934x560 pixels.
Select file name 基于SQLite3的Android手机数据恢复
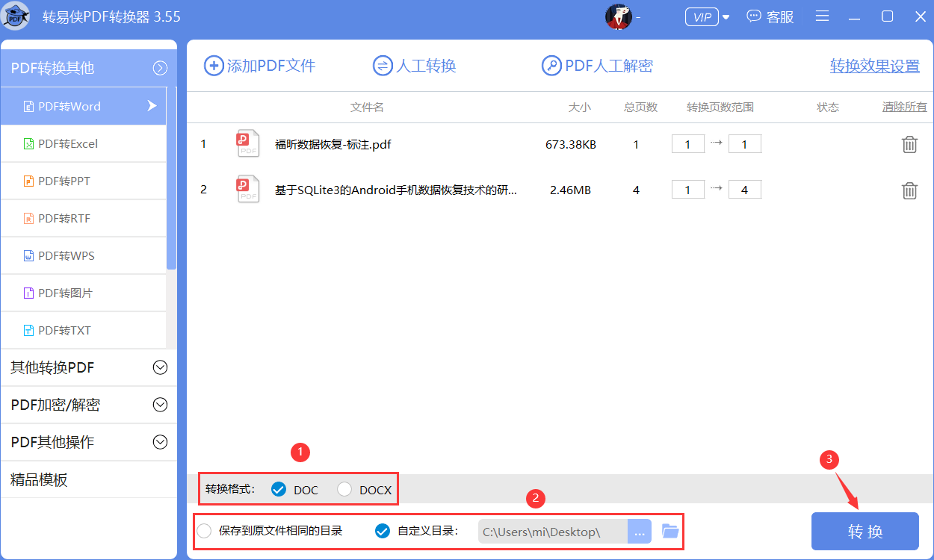pyautogui.click(x=396, y=190)
